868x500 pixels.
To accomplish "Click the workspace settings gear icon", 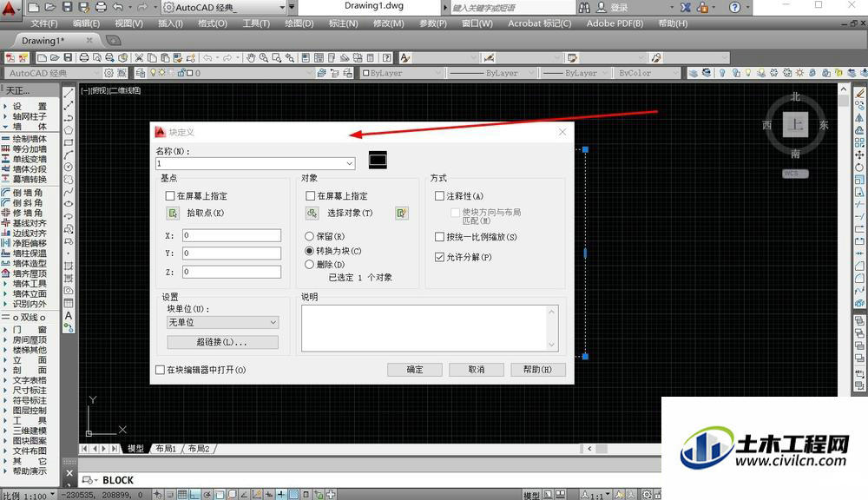I will 109,73.
